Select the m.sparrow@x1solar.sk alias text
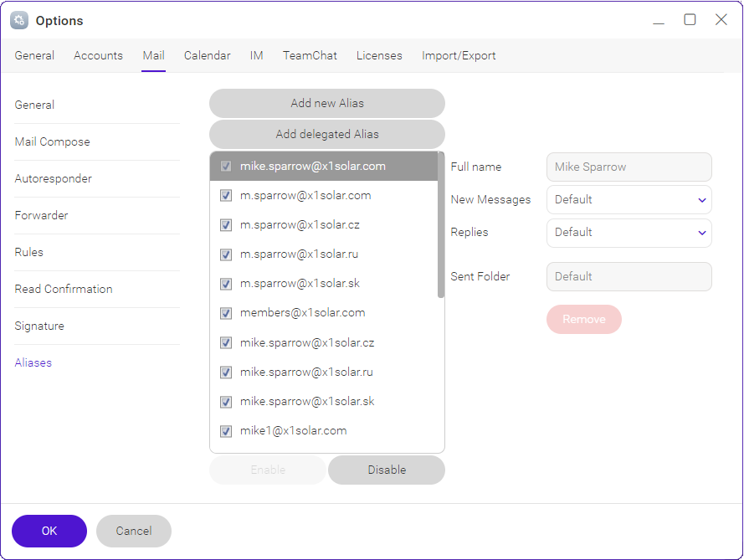The height and width of the screenshot is (560, 744). point(300,284)
